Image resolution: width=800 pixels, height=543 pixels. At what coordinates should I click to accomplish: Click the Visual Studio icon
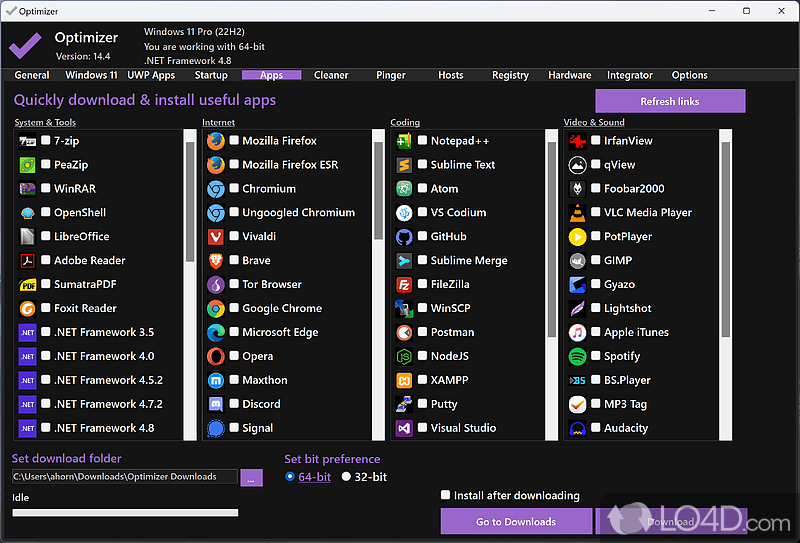[x=404, y=428]
